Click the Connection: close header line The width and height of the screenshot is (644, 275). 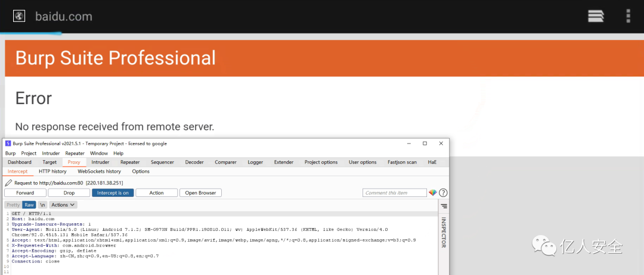35,261
